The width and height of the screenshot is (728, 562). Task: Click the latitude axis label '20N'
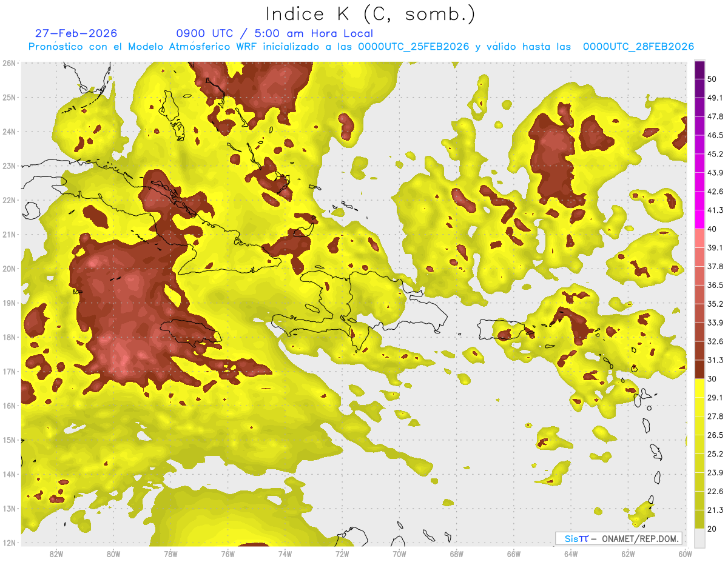click(9, 269)
